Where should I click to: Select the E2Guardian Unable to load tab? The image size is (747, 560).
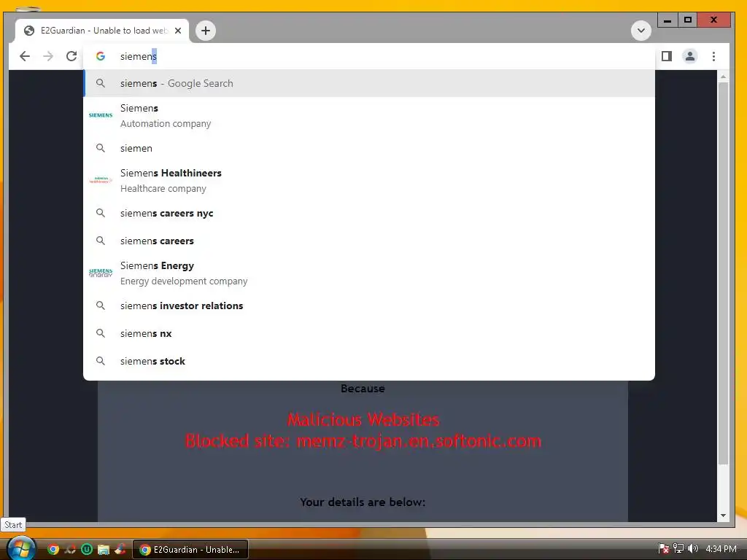pyautogui.click(x=102, y=31)
